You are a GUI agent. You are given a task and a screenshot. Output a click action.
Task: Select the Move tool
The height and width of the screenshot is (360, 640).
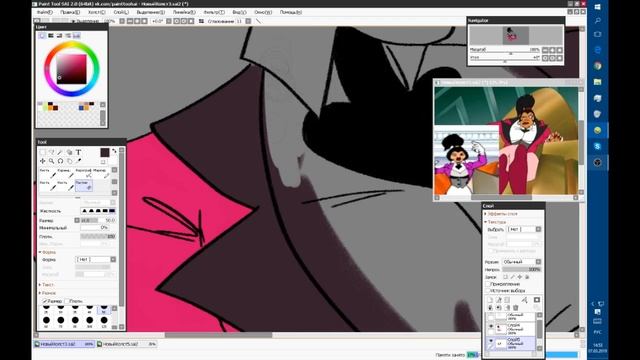coord(42,161)
